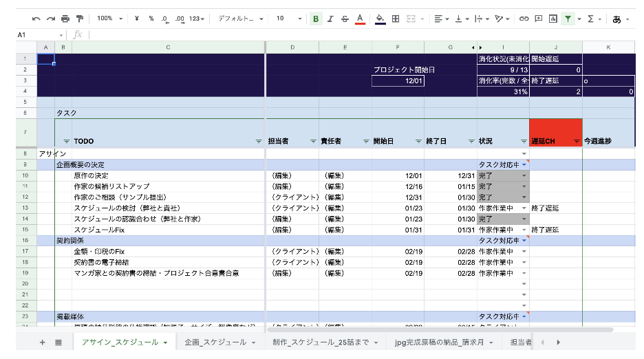Image resolution: width=644 pixels, height=359 pixels.
Task: Click project start date cell 12/01
Action: tap(398, 80)
